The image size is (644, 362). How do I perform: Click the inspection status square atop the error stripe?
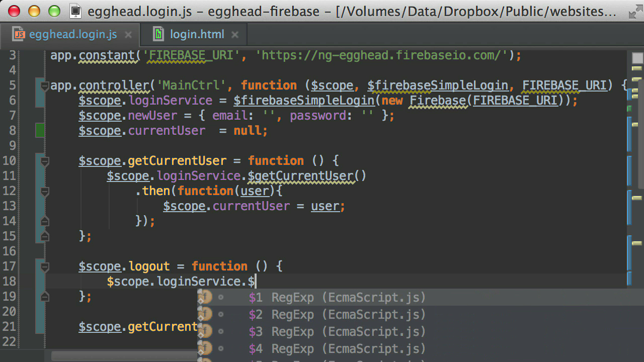click(x=637, y=57)
